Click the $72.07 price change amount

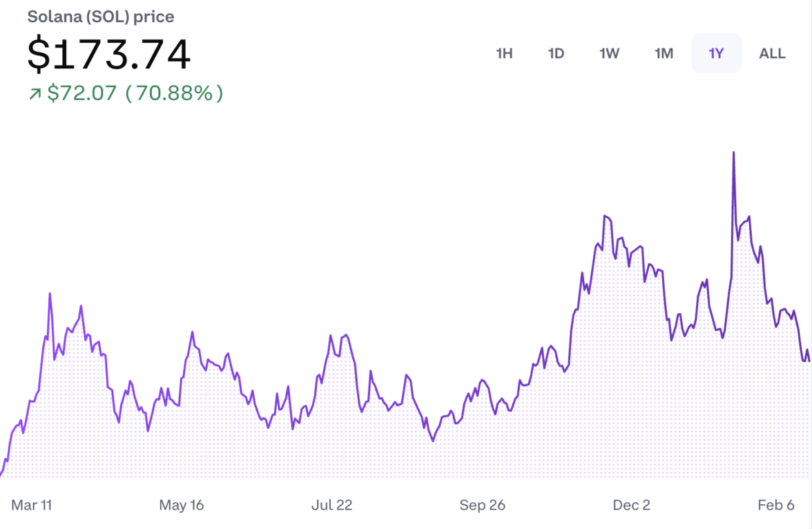click(x=81, y=93)
